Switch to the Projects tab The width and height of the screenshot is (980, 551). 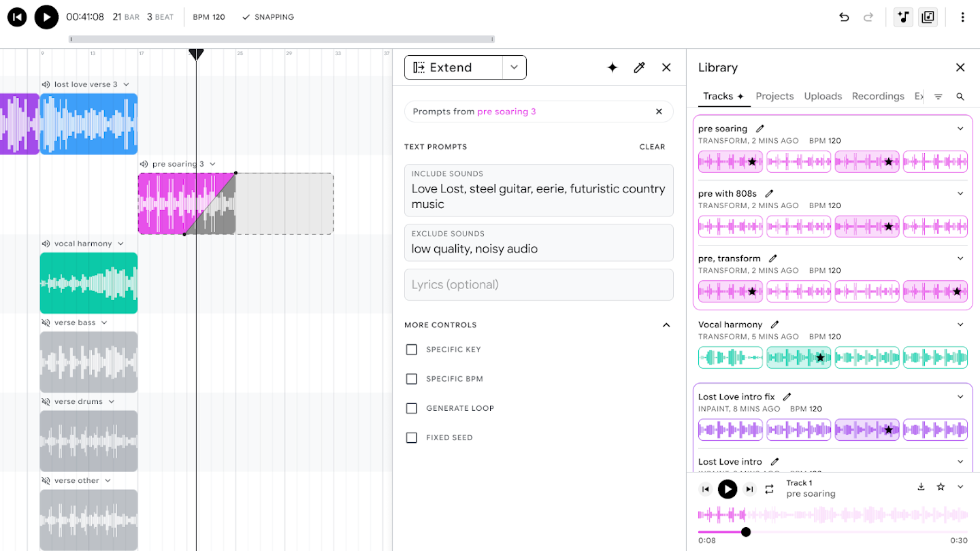coord(774,96)
